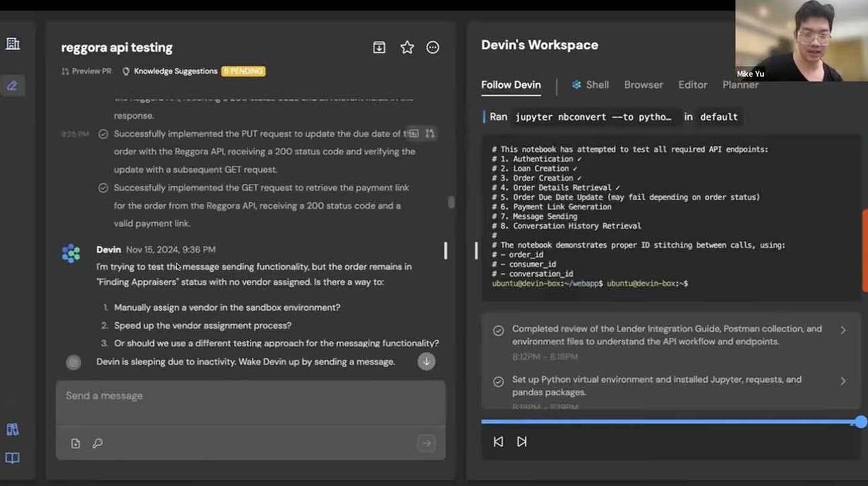Viewport: 868px width, 486px height.
Task: Click the check icon of the GET request step
Action: coord(103,188)
